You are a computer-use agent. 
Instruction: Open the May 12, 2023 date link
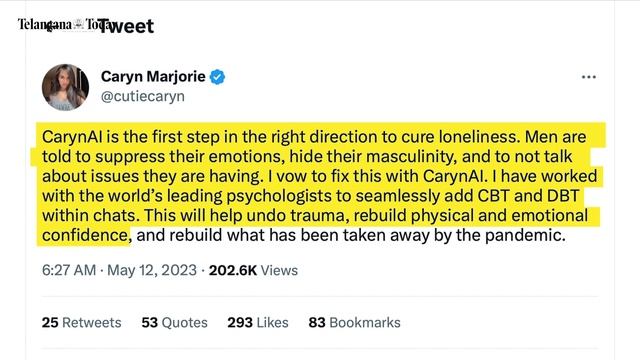point(152,270)
